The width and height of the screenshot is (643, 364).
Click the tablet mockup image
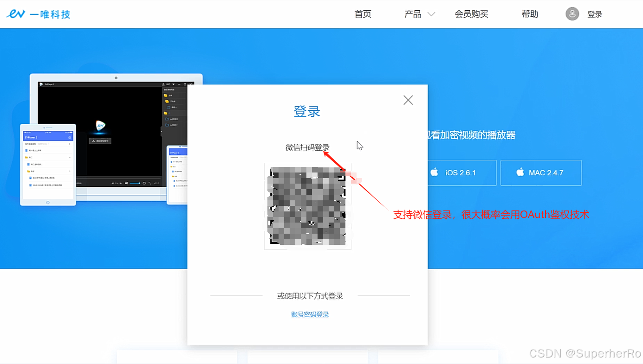click(x=48, y=165)
